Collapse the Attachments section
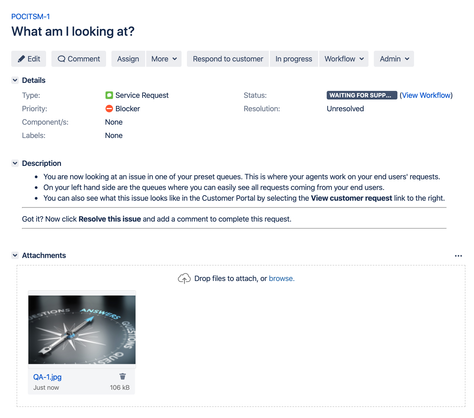The width and height of the screenshot is (474, 418). (15, 255)
